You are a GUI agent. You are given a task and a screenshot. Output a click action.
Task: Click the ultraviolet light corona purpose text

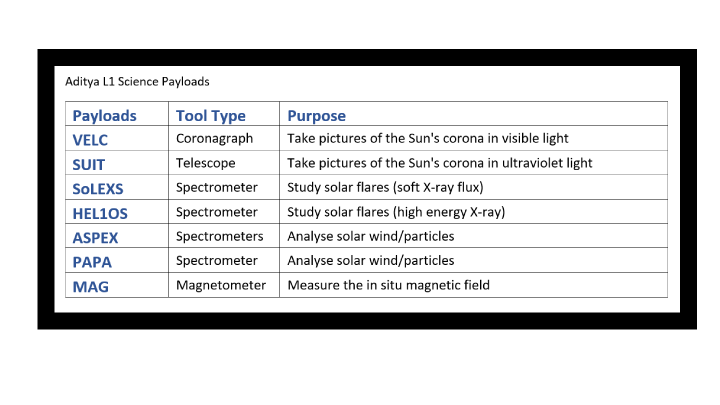point(440,163)
